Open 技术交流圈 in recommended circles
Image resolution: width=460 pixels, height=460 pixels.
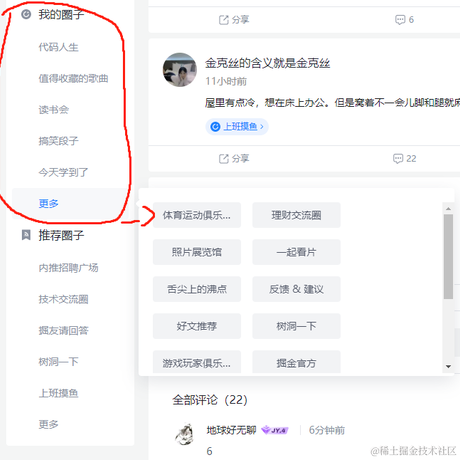click(63, 299)
